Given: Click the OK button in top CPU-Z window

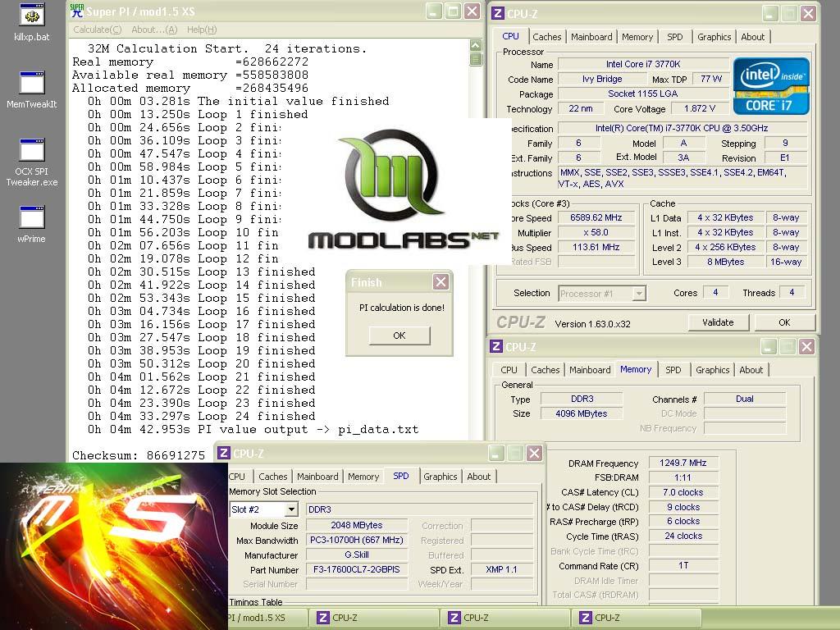Looking at the screenshot, I should click(x=784, y=322).
